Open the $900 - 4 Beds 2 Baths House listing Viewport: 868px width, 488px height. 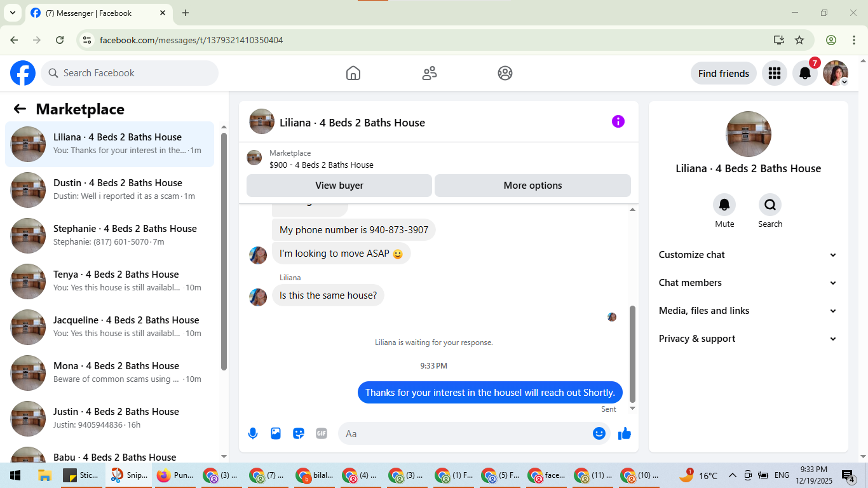click(x=321, y=165)
